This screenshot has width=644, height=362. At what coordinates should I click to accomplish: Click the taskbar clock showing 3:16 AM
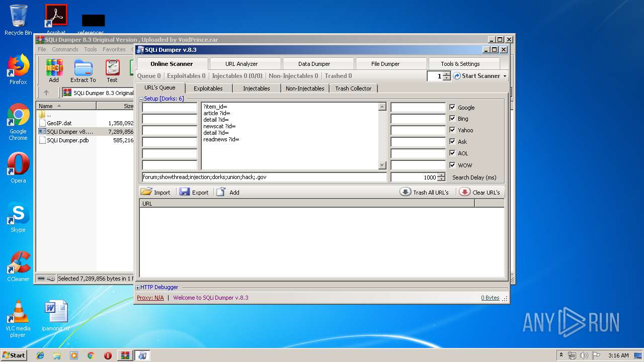[618, 355]
